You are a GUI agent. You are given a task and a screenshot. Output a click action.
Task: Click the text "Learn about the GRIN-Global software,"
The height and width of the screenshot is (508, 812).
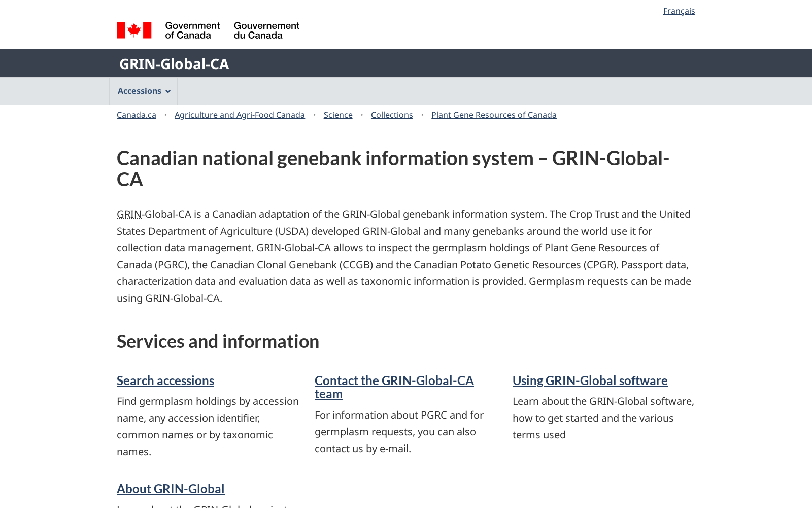point(603,401)
